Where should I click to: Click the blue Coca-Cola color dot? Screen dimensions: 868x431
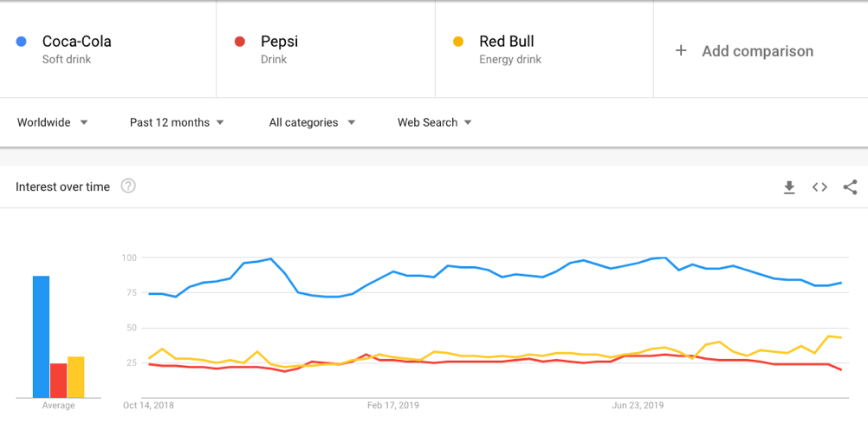pyautogui.click(x=22, y=42)
